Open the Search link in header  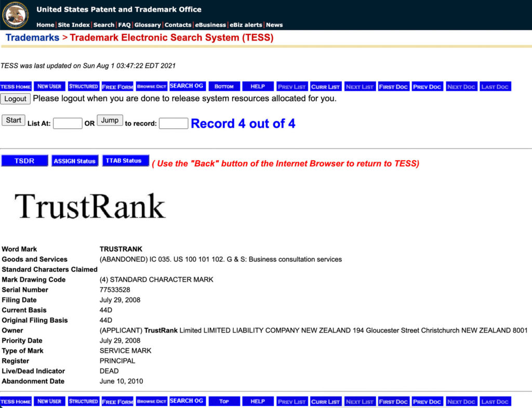104,25
